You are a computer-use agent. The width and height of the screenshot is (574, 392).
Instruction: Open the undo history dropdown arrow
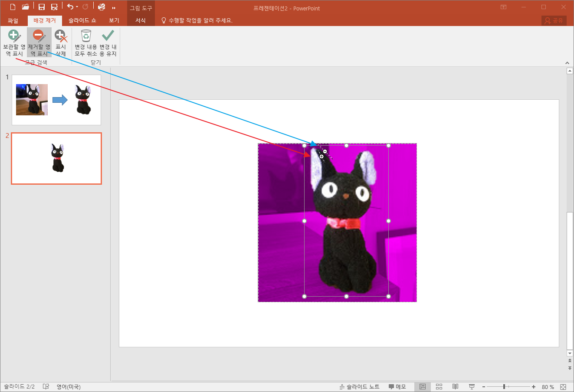(x=77, y=7)
